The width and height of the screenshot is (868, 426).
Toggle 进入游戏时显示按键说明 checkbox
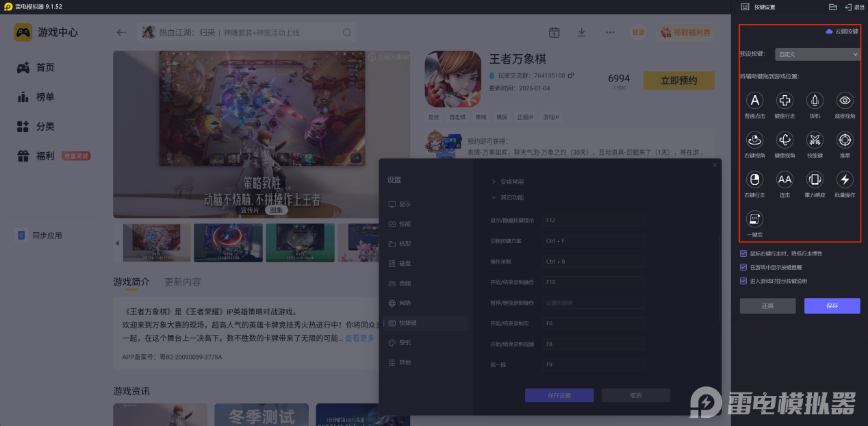743,281
